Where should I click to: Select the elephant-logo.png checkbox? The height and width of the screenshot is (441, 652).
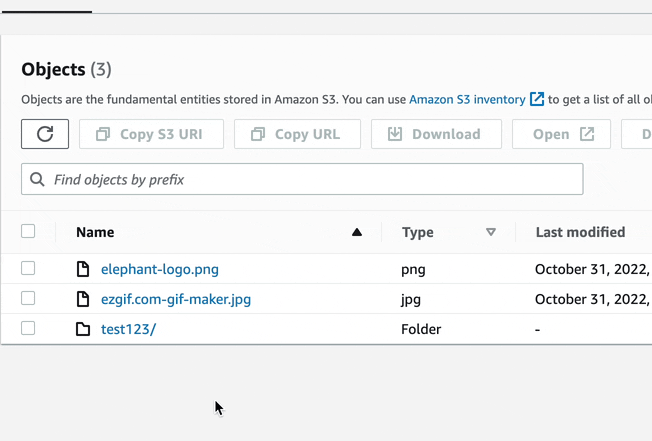28,268
